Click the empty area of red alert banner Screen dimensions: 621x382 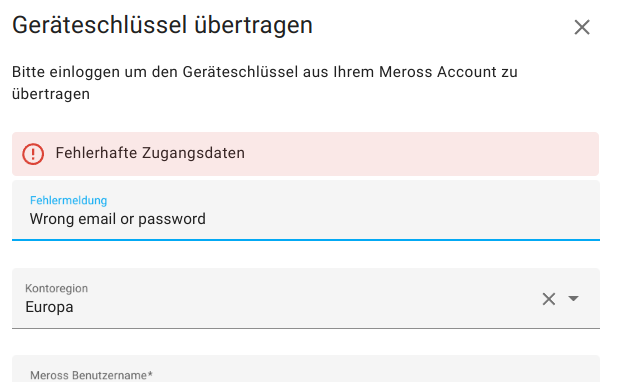point(420,154)
